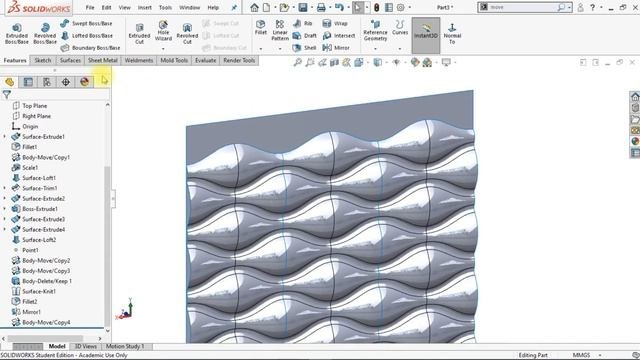640x360 pixels.
Task: Click the Save icon
Action: tap(303, 7)
